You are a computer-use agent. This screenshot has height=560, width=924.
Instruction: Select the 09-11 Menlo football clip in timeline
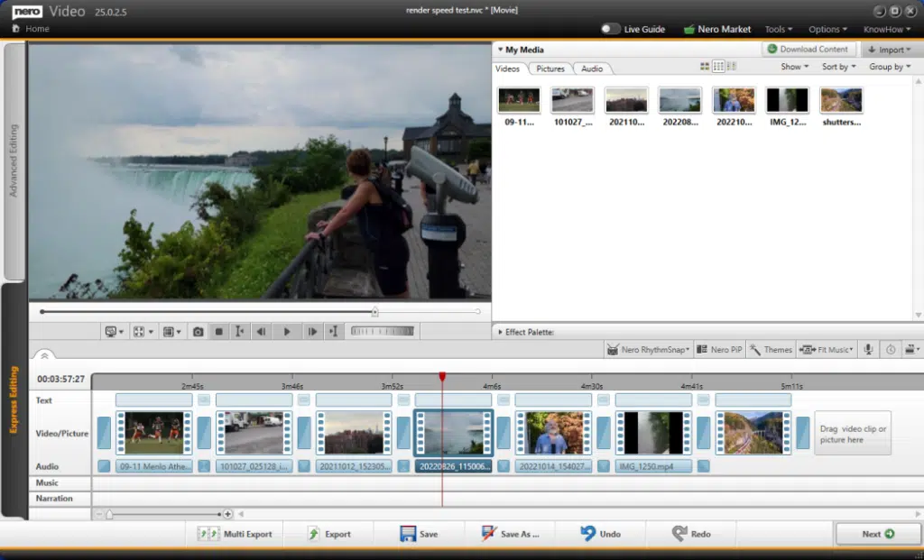pyautogui.click(x=153, y=433)
